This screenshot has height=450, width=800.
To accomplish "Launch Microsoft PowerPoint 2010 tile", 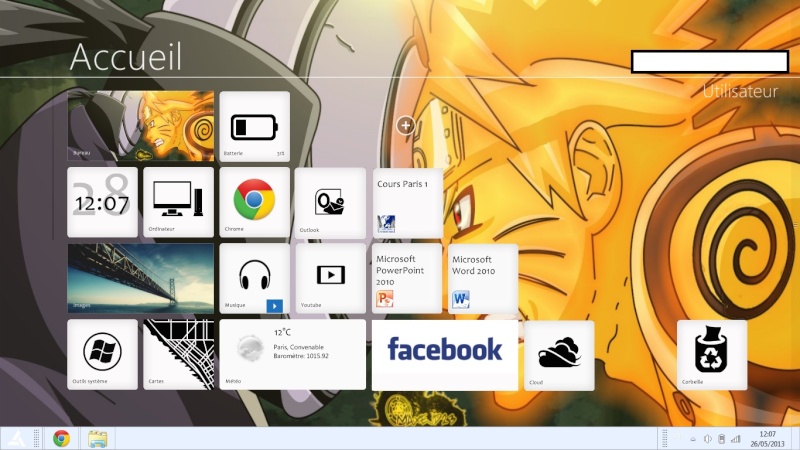I will (407, 278).
